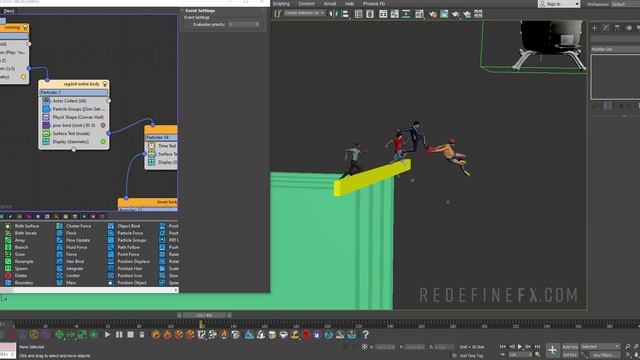Open the Modifier List dropdown
The image size is (640, 360).
coord(616,49)
